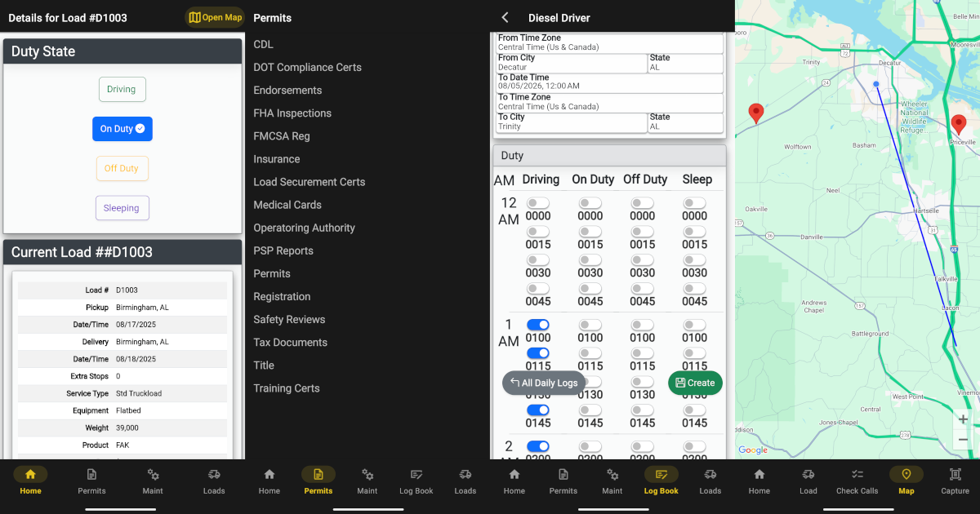Select the On Duty state button

tap(122, 129)
